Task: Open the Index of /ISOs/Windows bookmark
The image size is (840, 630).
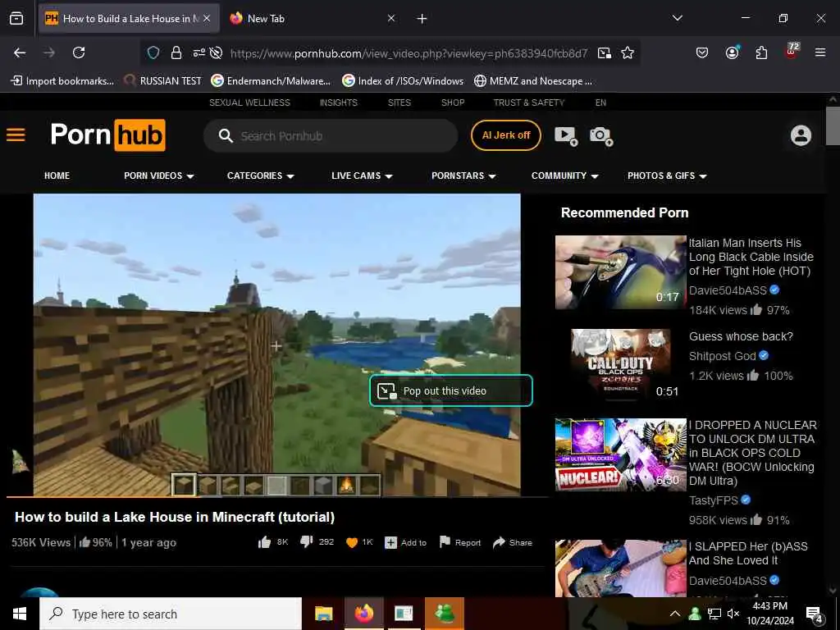Action: (403, 81)
